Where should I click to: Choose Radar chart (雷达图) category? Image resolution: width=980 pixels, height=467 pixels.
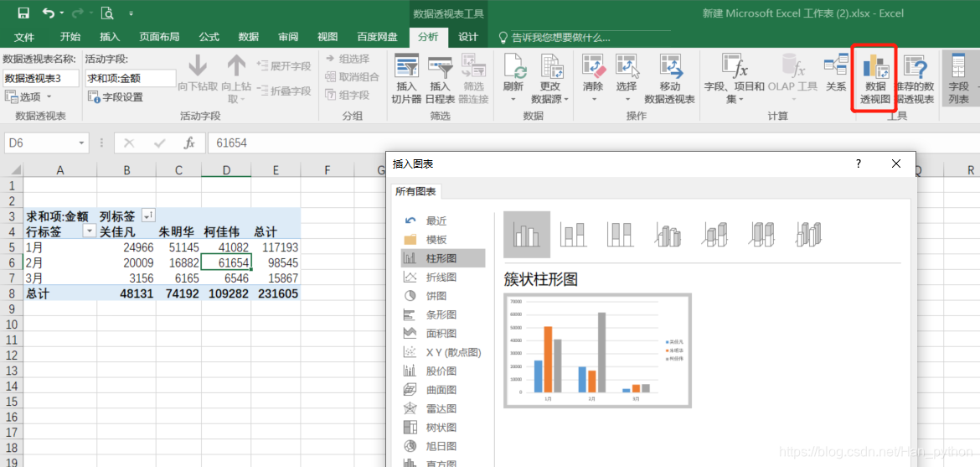442,408
